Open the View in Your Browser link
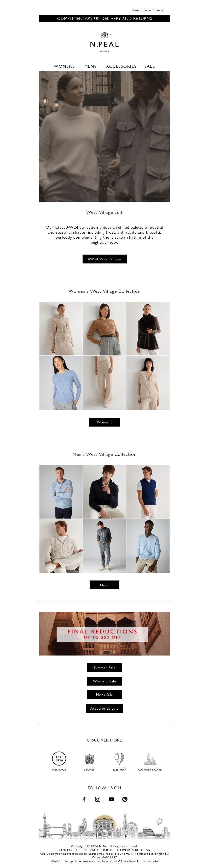Screen dimensions: 209x868 (148, 10)
